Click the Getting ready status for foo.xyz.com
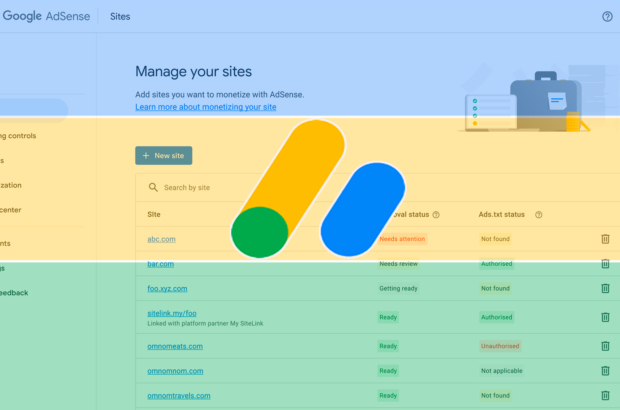620x410 pixels. [x=398, y=288]
